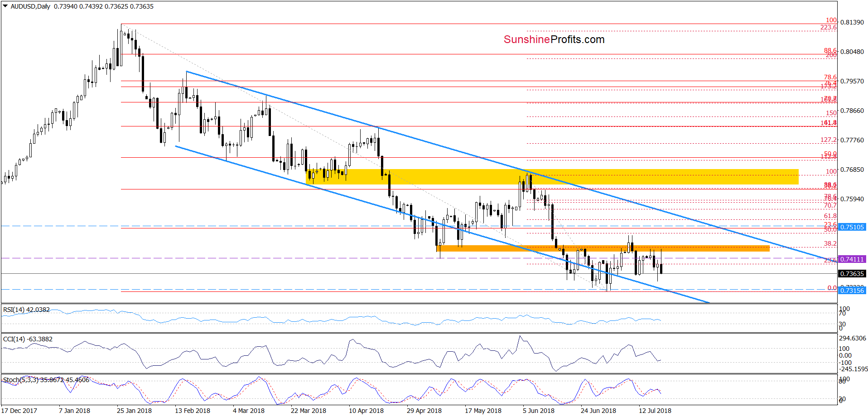Select the yellow resistance zone rectangle
Screen dimensions: 868x417
[x=552, y=177]
